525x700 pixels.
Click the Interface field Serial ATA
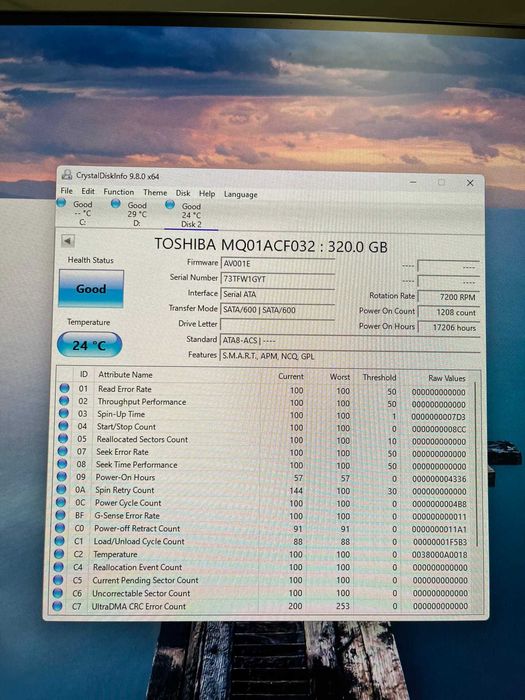[x=278, y=294]
